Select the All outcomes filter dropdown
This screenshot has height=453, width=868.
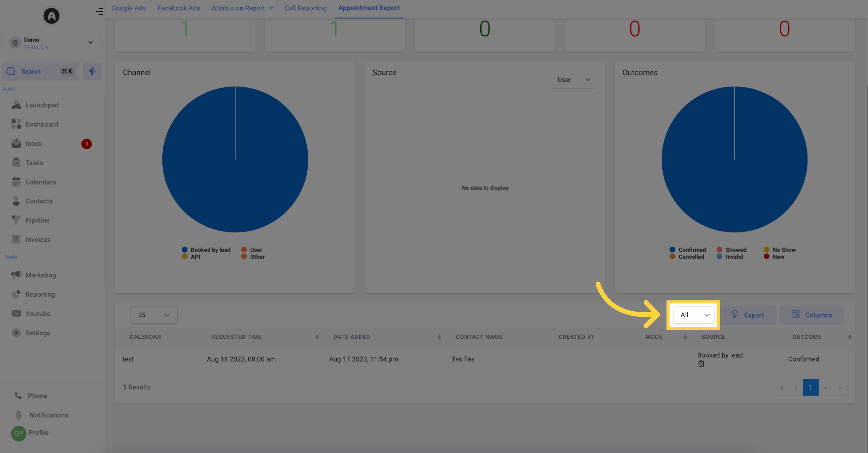click(694, 315)
